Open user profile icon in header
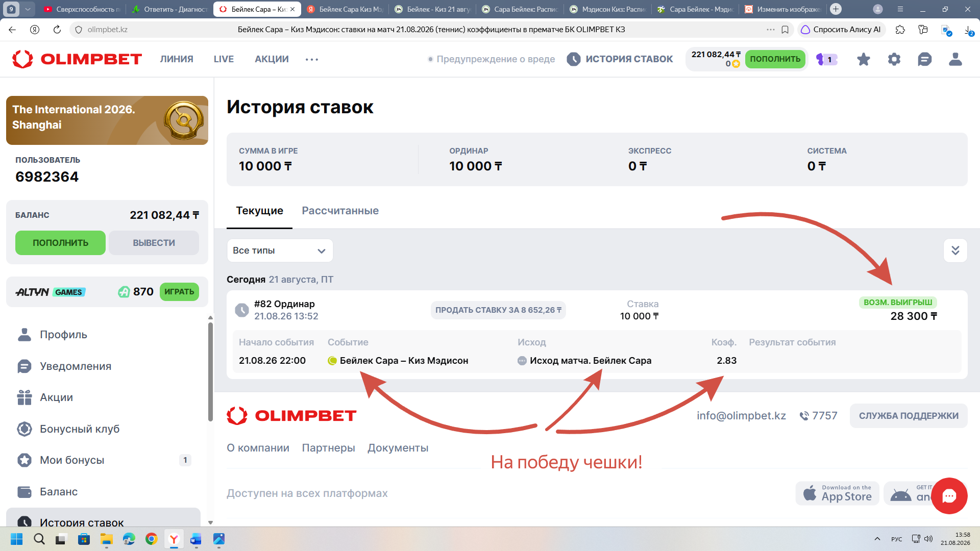Viewport: 980px width, 551px height. [955, 59]
